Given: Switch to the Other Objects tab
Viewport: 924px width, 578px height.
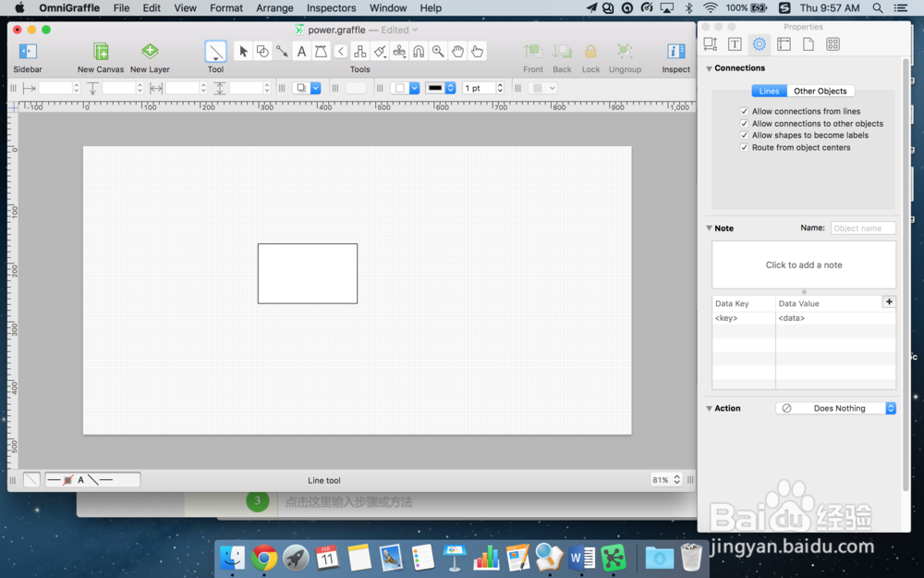Looking at the screenshot, I should (x=821, y=91).
